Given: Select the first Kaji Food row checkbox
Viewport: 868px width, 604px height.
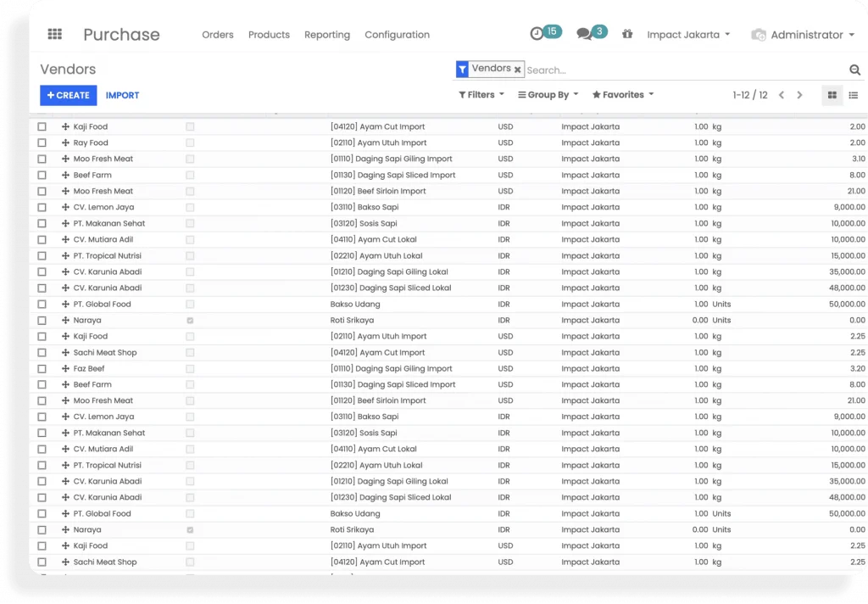Looking at the screenshot, I should (42, 127).
